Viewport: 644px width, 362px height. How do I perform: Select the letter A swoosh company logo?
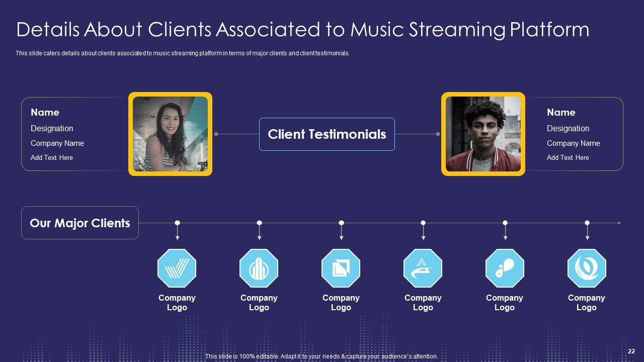point(423,268)
